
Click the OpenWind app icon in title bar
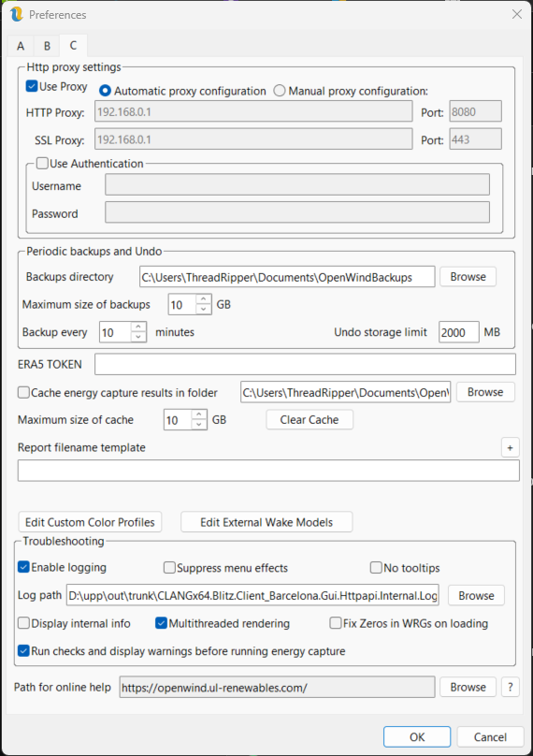(17, 14)
